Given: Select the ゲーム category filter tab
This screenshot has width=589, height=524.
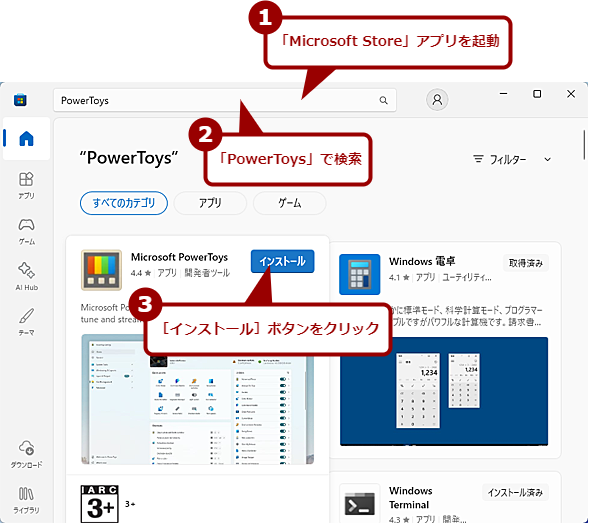Looking at the screenshot, I should point(289,203).
